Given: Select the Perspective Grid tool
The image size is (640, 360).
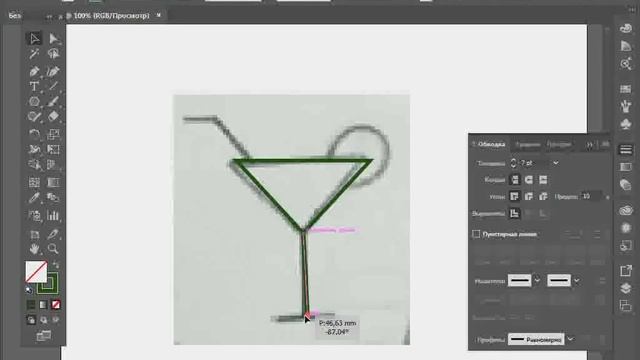Looking at the screenshot, I should pos(53,164).
